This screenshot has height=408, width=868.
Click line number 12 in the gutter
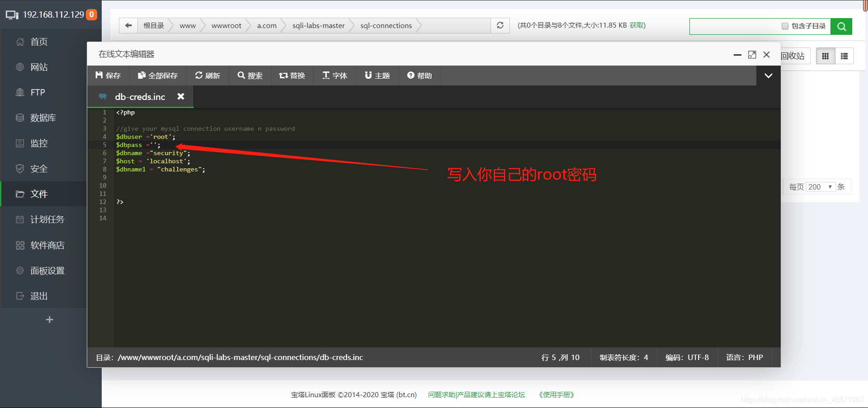coord(103,202)
